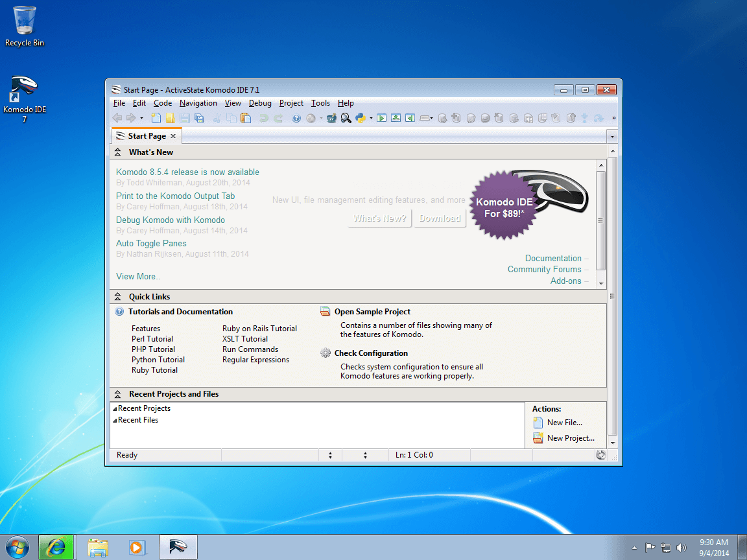Collapse the Recent Projects tree node

(115, 409)
